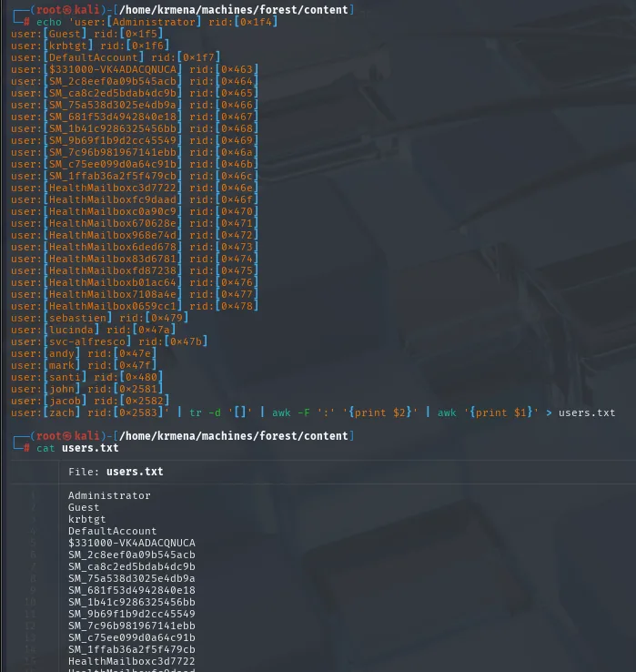Select username john
The height and width of the screenshot is (672, 636).
coord(62,389)
